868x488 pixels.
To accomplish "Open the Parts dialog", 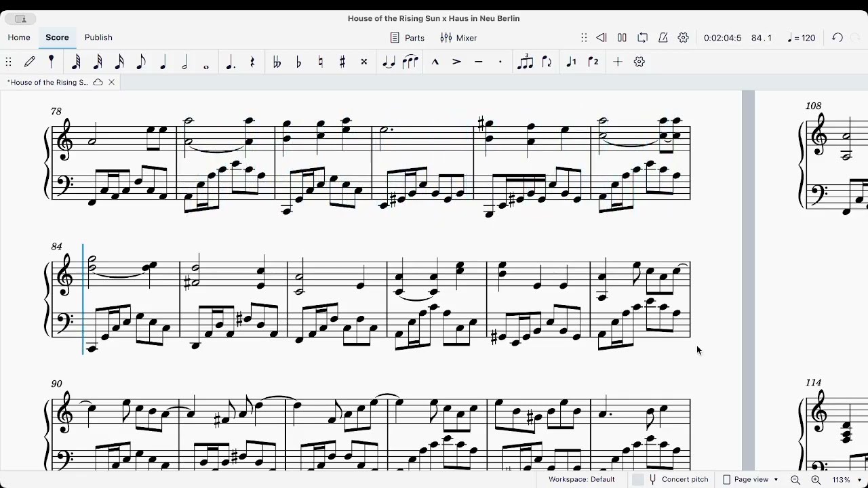I will coord(408,38).
